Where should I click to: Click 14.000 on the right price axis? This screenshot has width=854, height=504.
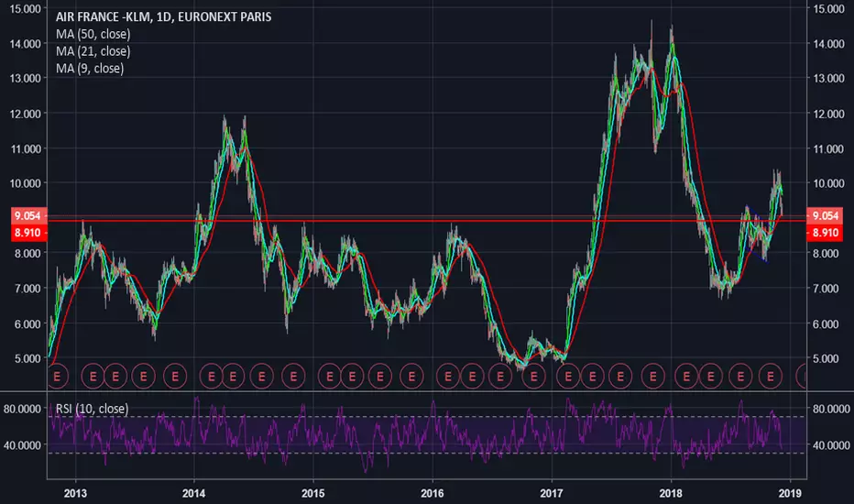tap(829, 44)
